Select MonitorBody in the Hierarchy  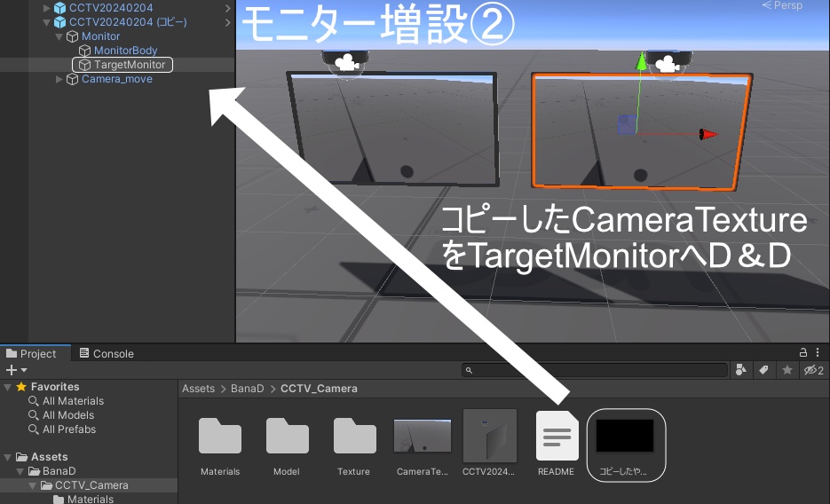125,51
